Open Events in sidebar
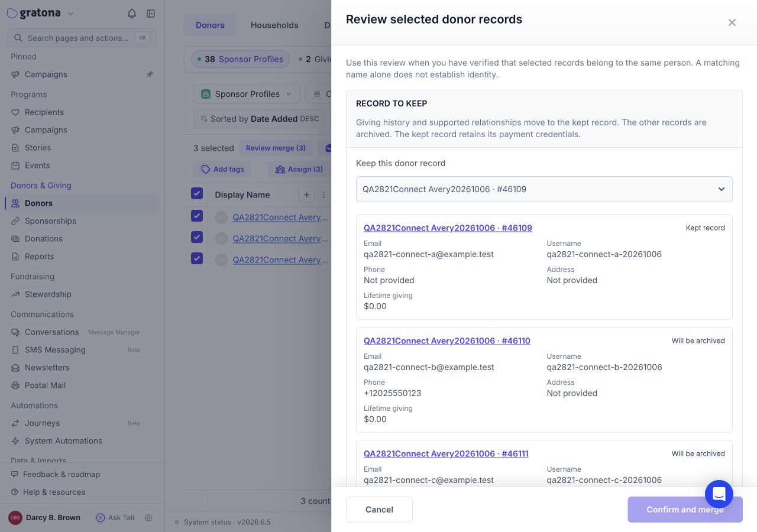 tap(37, 166)
